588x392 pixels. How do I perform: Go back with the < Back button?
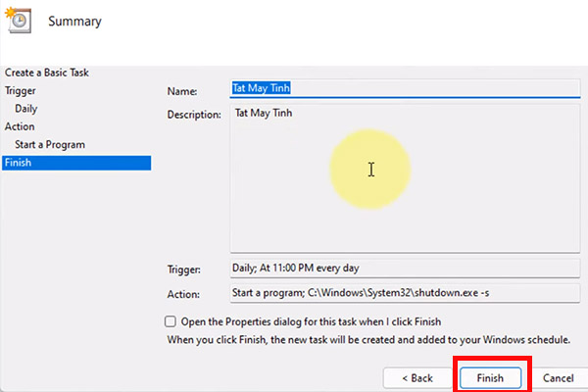point(417,377)
